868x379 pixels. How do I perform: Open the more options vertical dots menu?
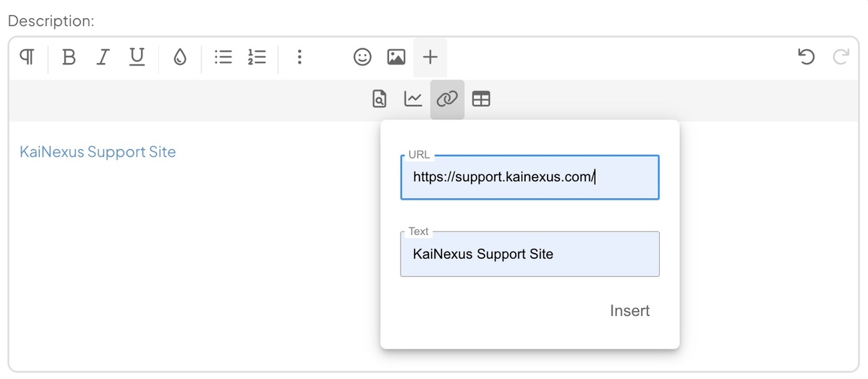(299, 57)
